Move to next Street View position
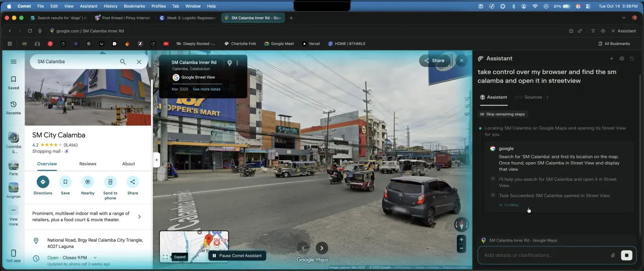The image size is (644, 271). coord(322,248)
